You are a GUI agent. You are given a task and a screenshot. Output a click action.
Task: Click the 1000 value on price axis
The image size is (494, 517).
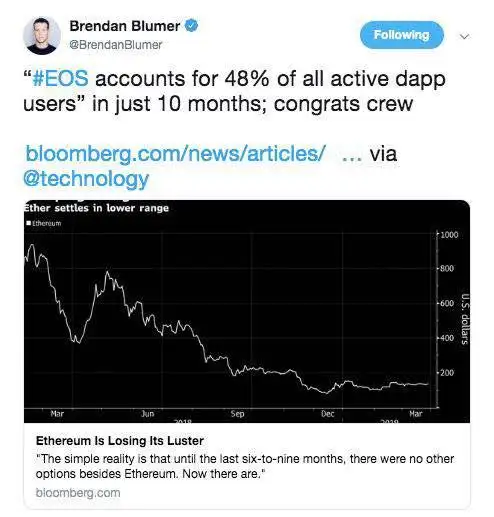point(449,235)
